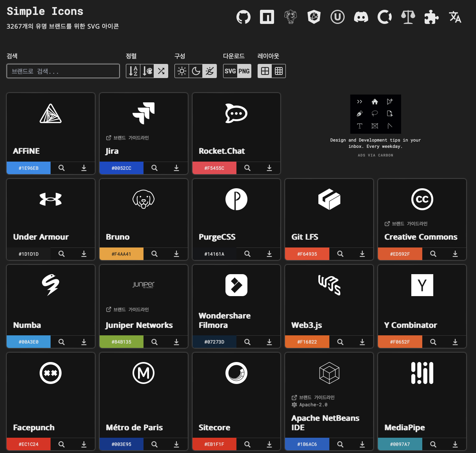
Task: Set download type to SVG
Action: pyautogui.click(x=230, y=71)
